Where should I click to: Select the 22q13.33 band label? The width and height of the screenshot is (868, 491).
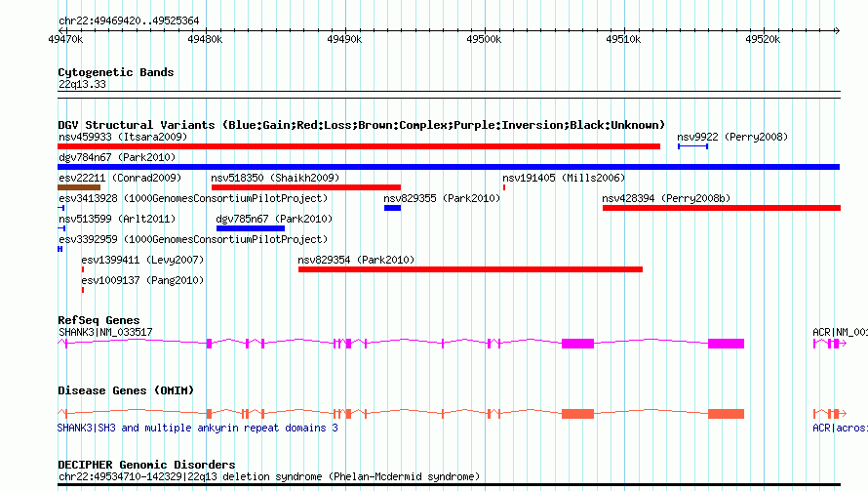pyautogui.click(x=82, y=84)
